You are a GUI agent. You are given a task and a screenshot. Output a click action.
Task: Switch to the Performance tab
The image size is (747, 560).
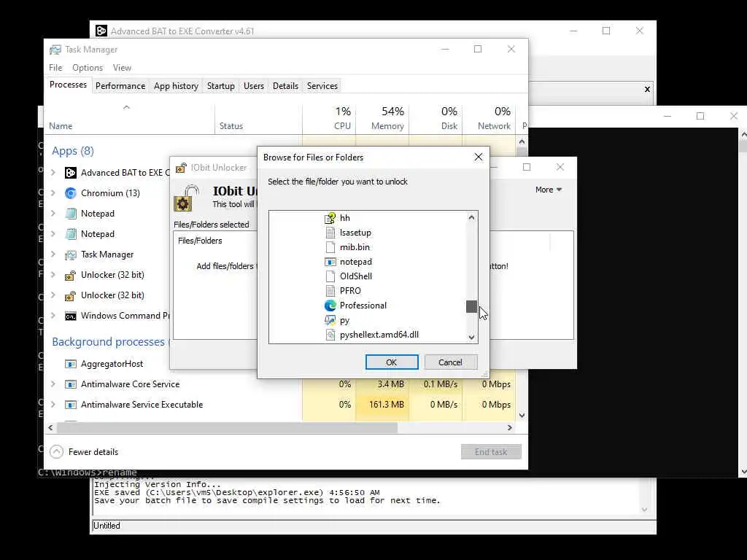point(120,86)
